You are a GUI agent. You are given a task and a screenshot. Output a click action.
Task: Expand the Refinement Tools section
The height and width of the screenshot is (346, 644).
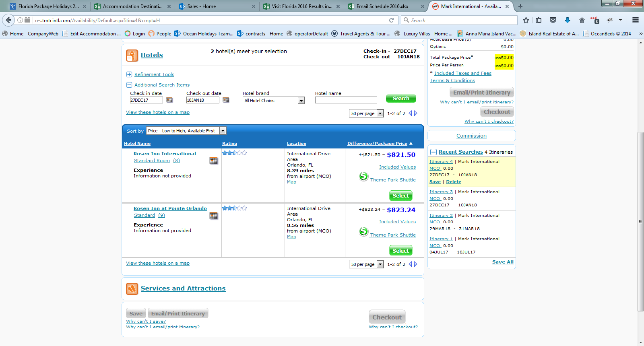pyautogui.click(x=129, y=74)
